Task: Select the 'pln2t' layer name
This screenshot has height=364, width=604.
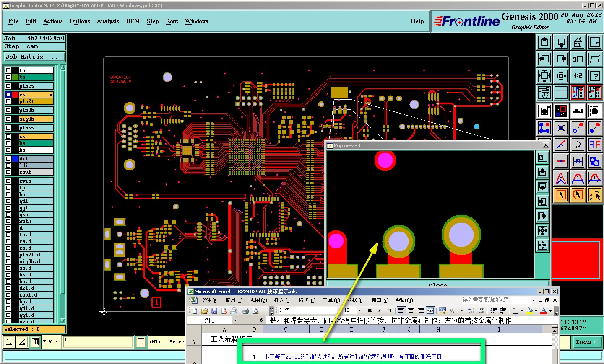Action: coord(36,101)
